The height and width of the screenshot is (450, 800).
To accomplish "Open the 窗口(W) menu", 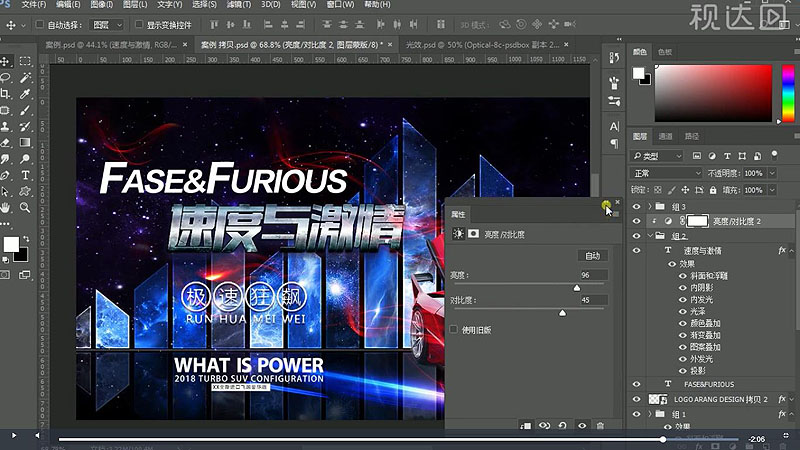I will pyautogui.click(x=340, y=5).
